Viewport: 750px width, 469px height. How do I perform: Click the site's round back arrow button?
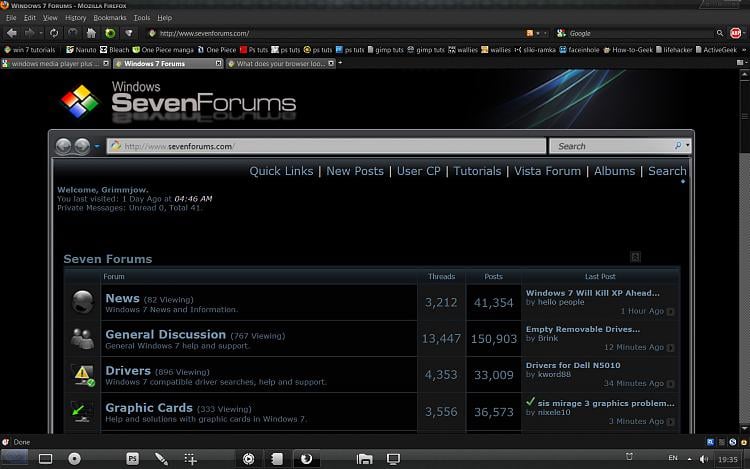pos(63,146)
